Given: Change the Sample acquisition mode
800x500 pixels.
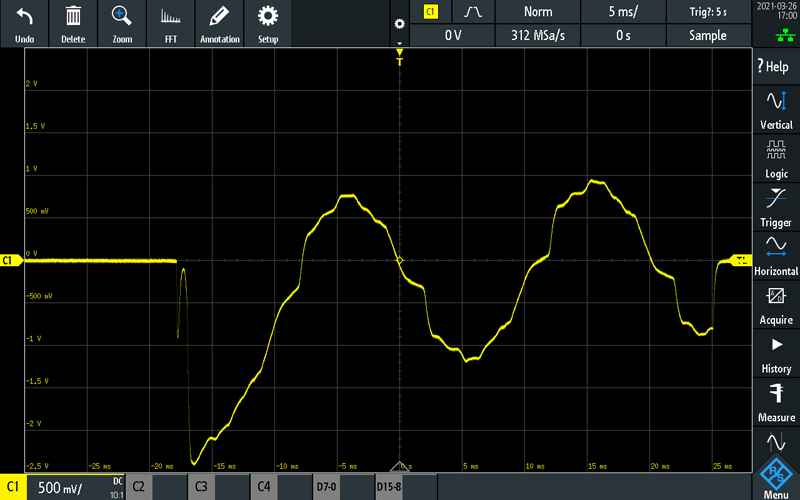Looking at the screenshot, I should point(708,35).
